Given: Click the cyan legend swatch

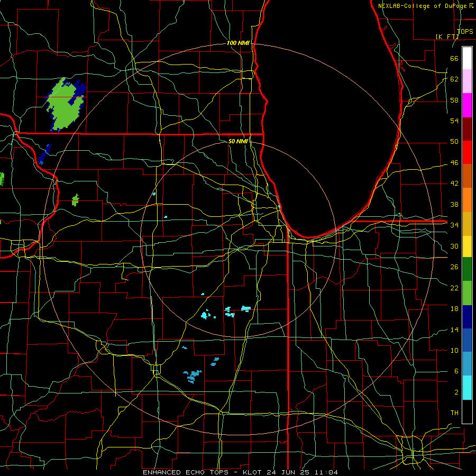Looking at the screenshot, I should click(x=467, y=388).
